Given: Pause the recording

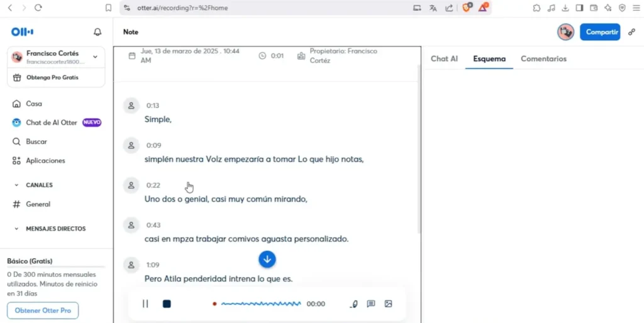Looking at the screenshot, I should click(x=145, y=303).
